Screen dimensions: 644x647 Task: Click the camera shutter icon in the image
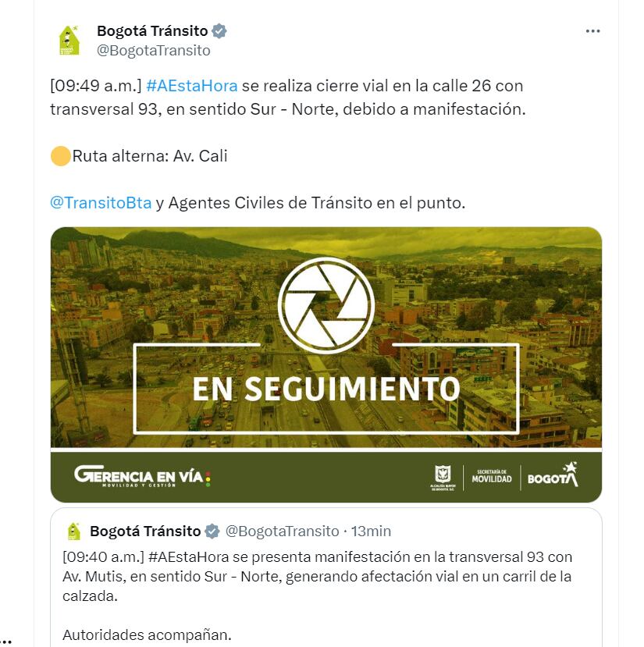click(x=326, y=304)
